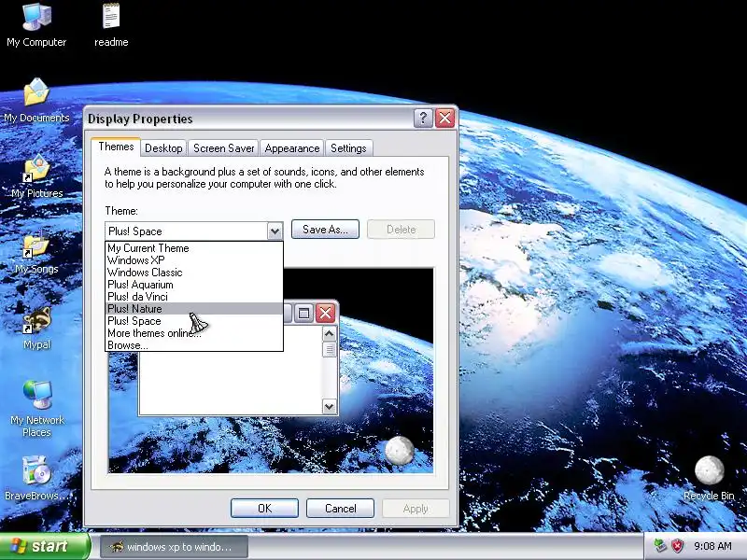
Task: Click the help question mark button
Action: tap(423, 118)
